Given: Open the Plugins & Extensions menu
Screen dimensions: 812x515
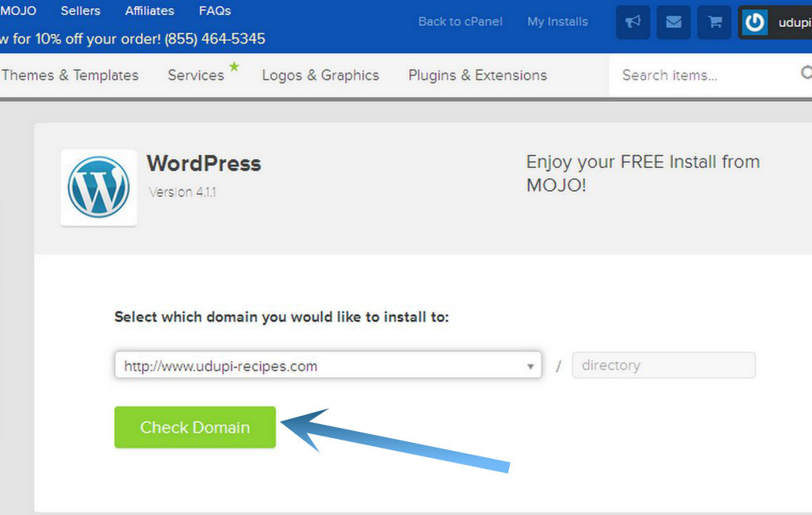Looking at the screenshot, I should 477,75.
